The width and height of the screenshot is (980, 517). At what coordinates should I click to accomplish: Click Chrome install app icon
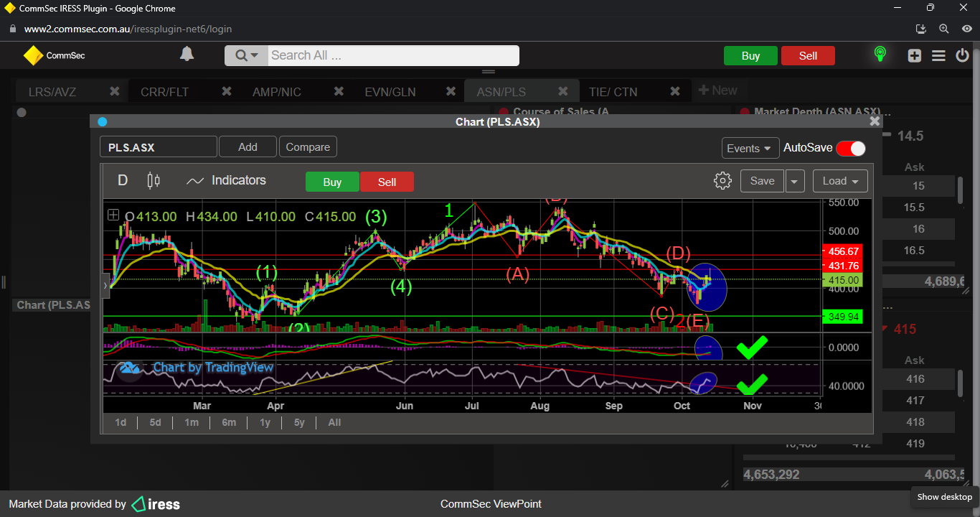pos(922,29)
